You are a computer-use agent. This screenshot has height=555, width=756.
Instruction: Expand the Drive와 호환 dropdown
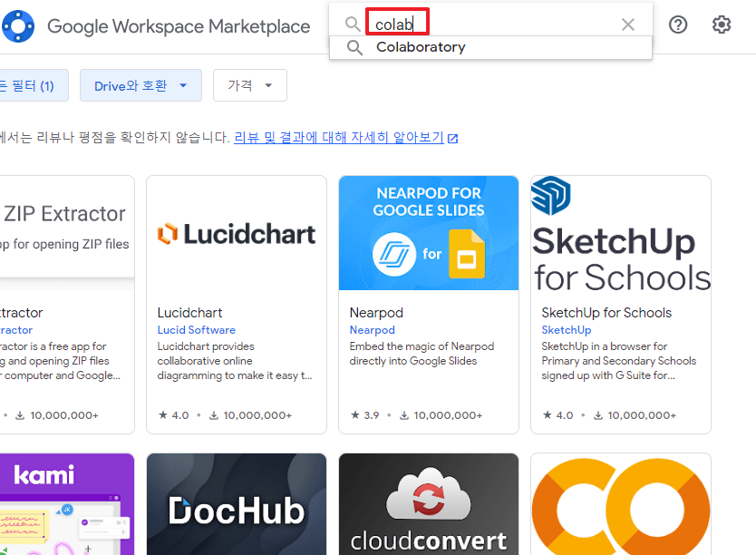(141, 85)
